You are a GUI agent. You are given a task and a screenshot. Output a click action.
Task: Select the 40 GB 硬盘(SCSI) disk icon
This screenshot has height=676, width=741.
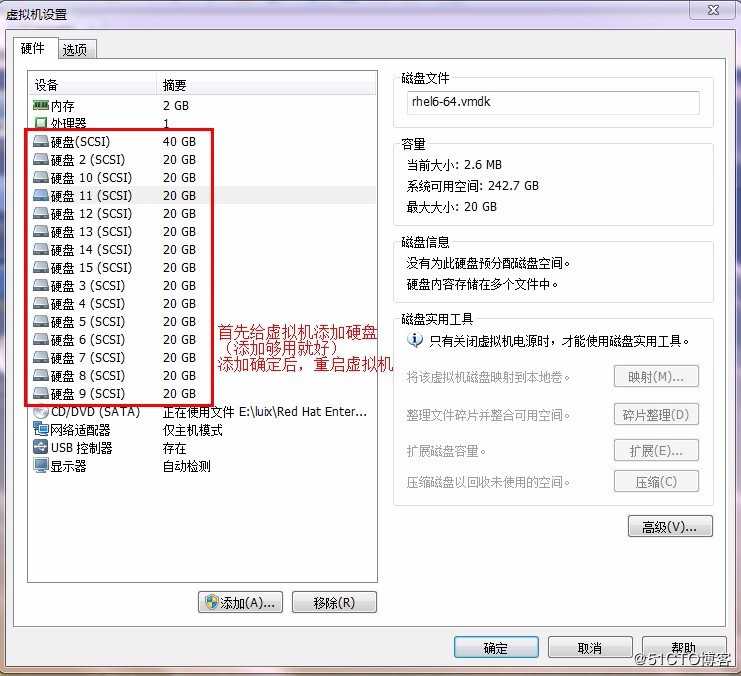[x=41, y=141]
